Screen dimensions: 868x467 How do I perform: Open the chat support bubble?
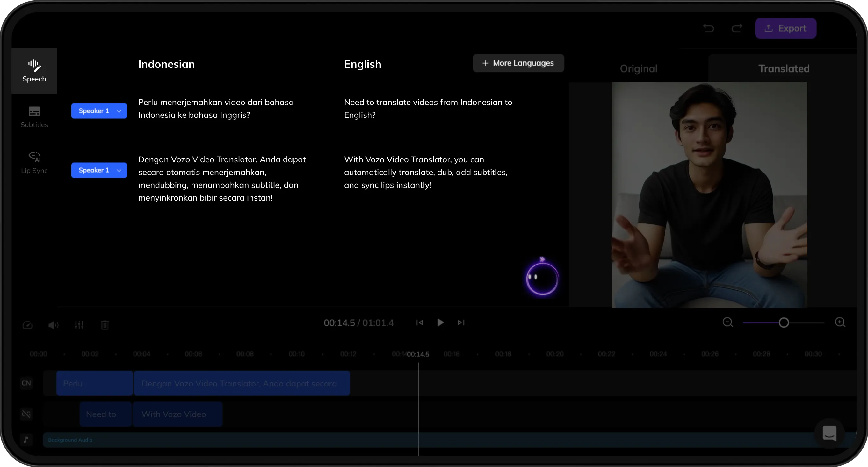pos(829,433)
